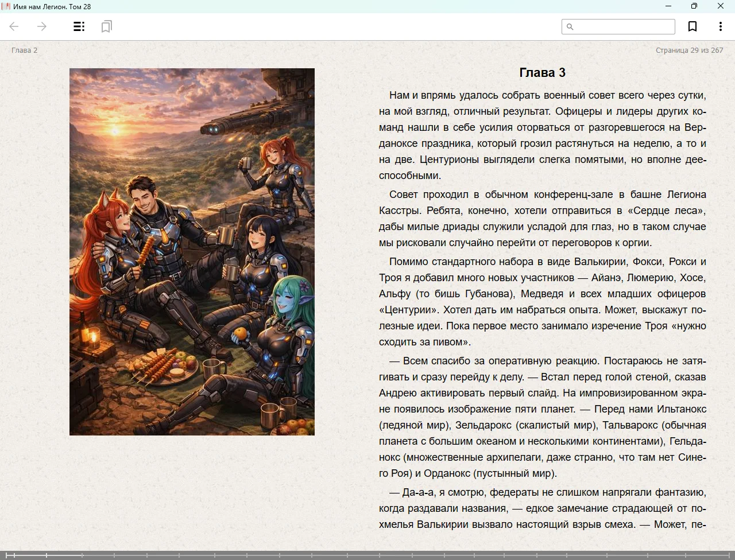735x560 pixels.
Task: Bookmark the current page
Action: pos(693,26)
